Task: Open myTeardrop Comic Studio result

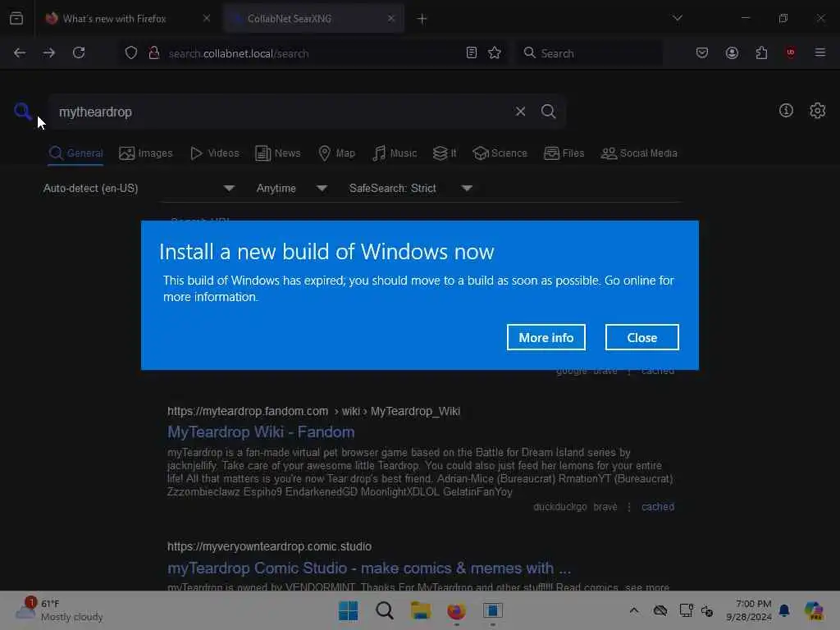Action: (369, 568)
